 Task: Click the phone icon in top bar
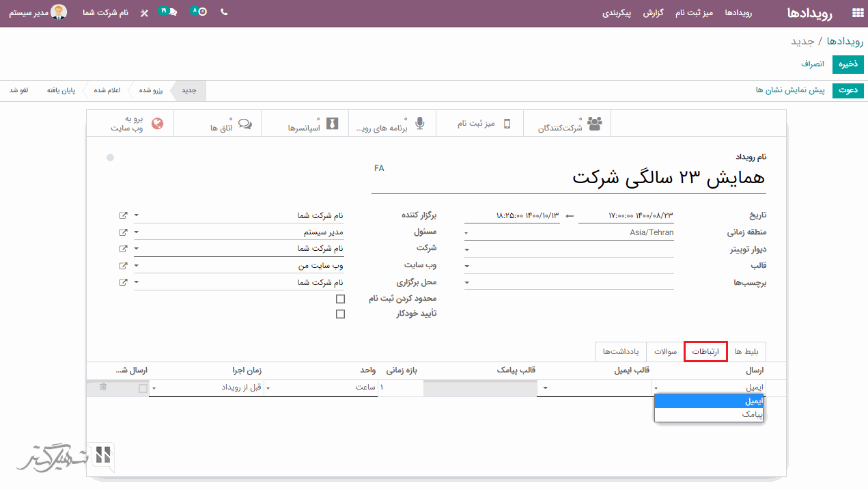(x=224, y=12)
